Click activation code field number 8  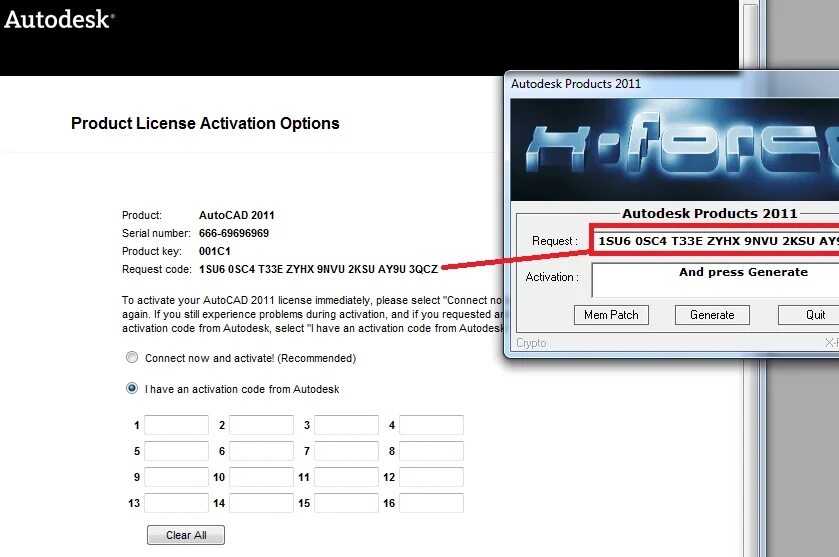(x=432, y=451)
